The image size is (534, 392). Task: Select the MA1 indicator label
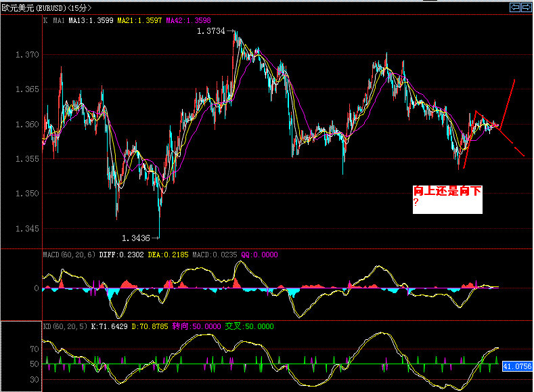click(59, 20)
